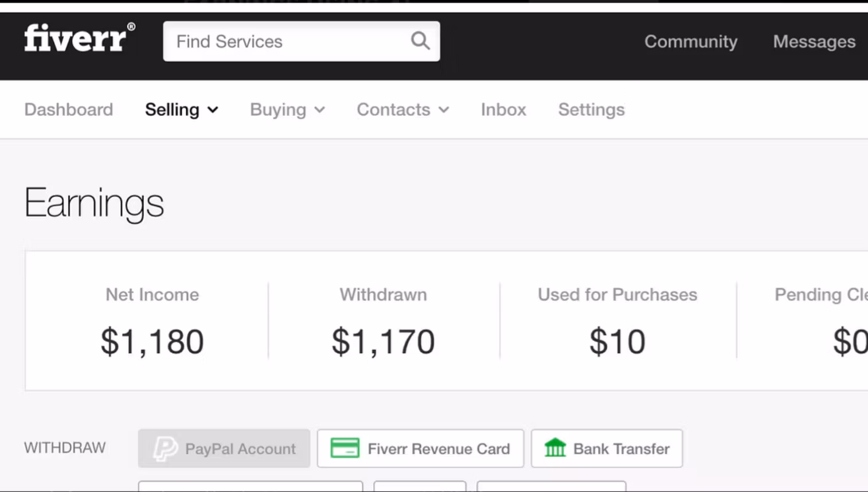
Task: Open Settings in the navigation bar
Action: click(591, 110)
